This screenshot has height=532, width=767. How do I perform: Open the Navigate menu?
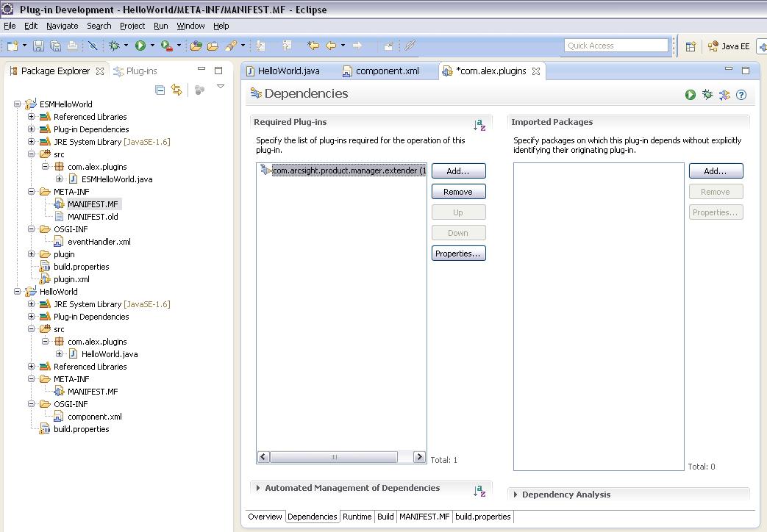point(62,26)
